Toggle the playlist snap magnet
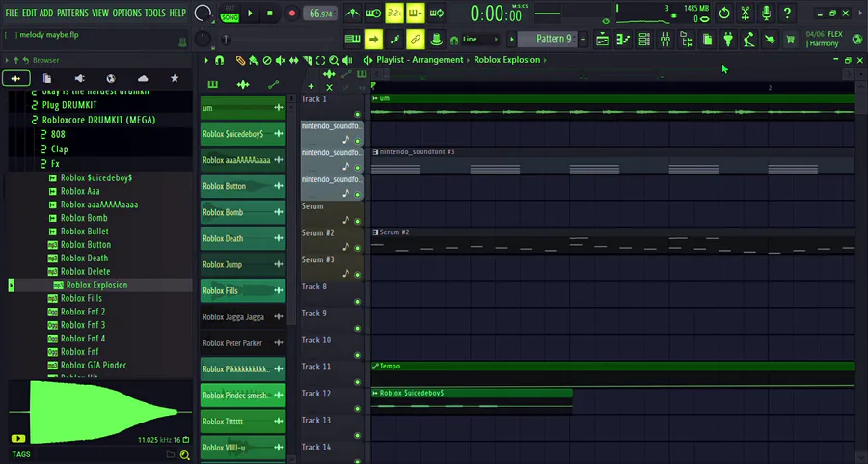868x464 pixels. coord(219,60)
